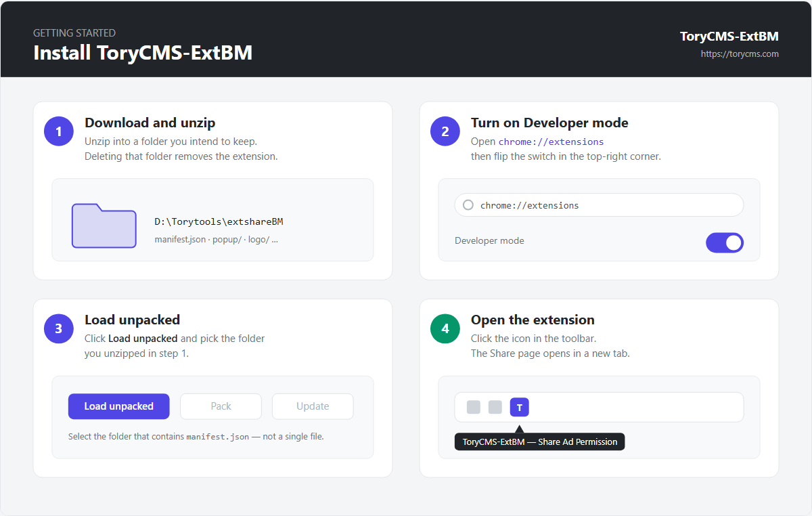Click the Load unpacked button
The width and height of the screenshot is (812, 516).
click(119, 406)
